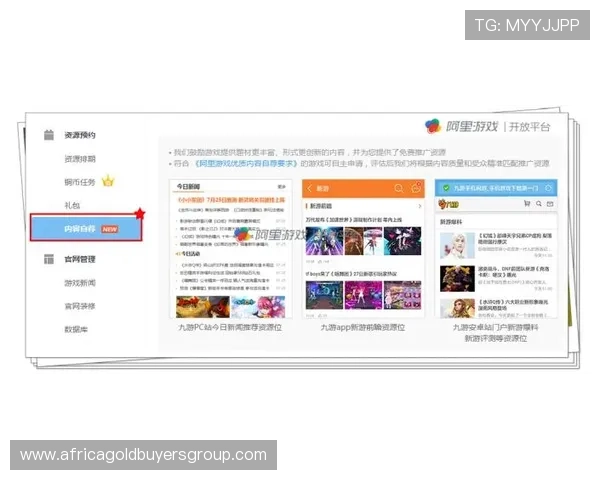Click the caption 九游app新游前瞻资源位
600x480 pixels.
pyautogui.click(x=363, y=327)
